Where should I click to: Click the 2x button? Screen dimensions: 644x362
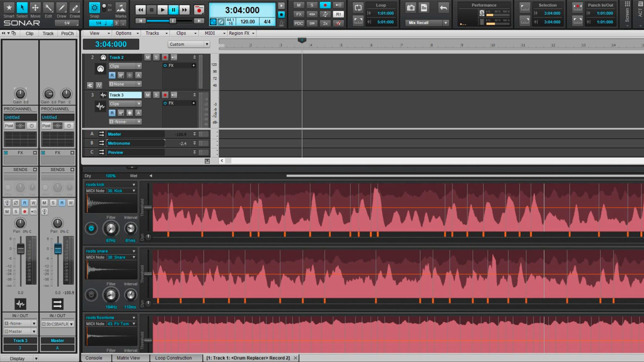point(325,23)
